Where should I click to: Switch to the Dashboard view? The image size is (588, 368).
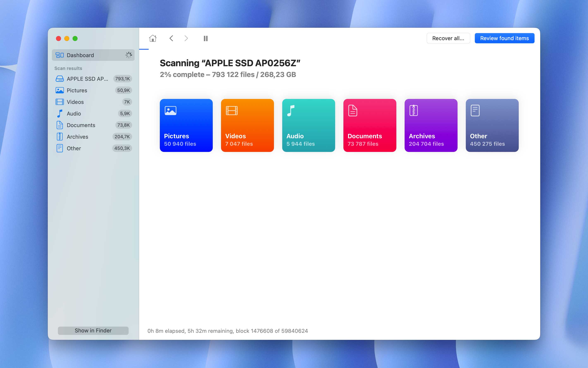[x=80, y=55]
